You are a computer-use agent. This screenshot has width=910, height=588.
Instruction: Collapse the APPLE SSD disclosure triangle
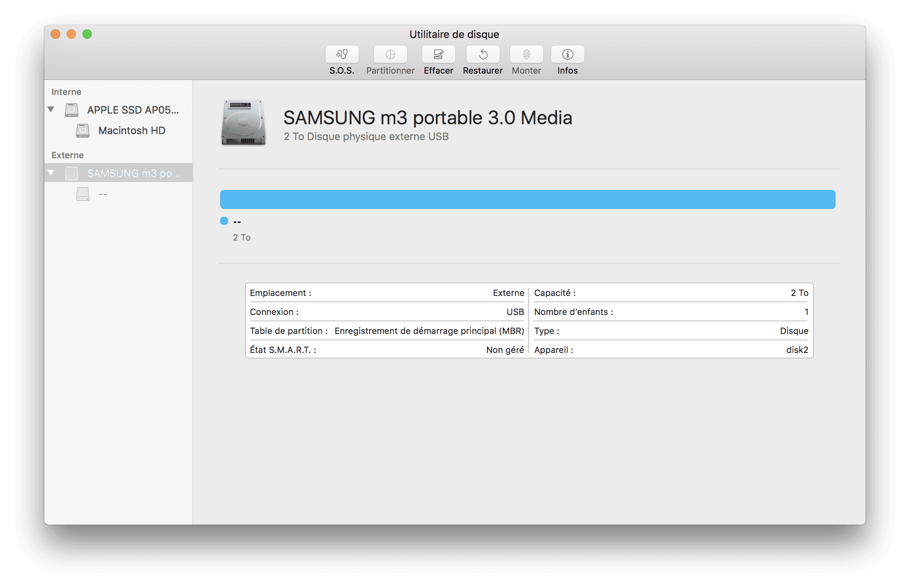click(x=51, y=109)
